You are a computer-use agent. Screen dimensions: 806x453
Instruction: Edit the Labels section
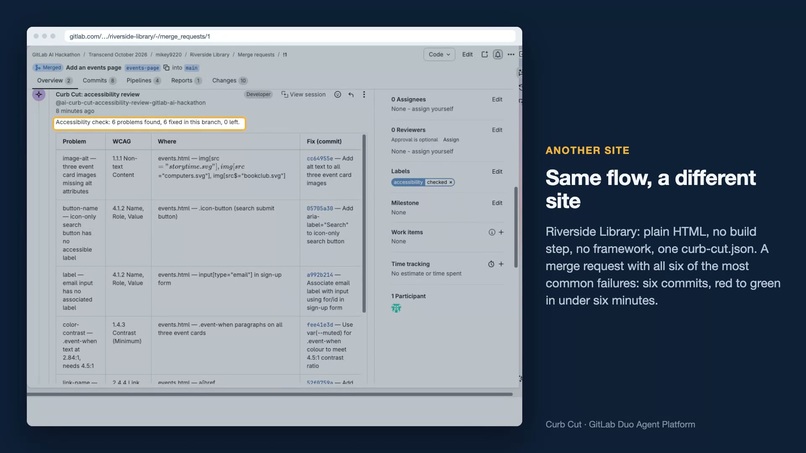(497, 172)
